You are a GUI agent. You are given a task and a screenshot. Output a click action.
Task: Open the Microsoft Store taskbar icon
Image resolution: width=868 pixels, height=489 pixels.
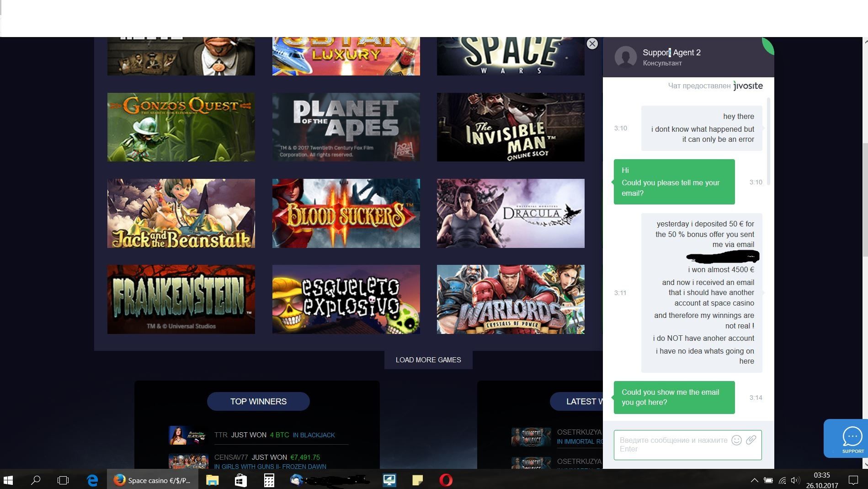click(x=240, y=480)
